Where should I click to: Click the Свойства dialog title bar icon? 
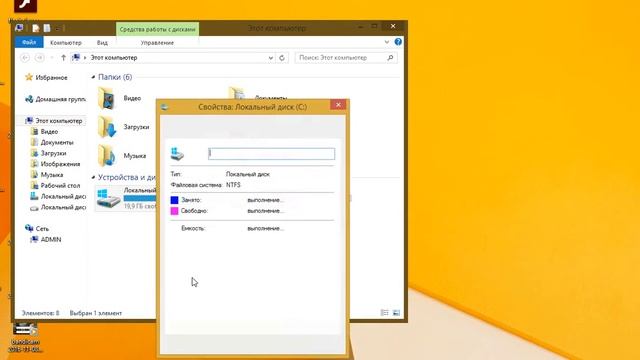(x=164, y=107)
